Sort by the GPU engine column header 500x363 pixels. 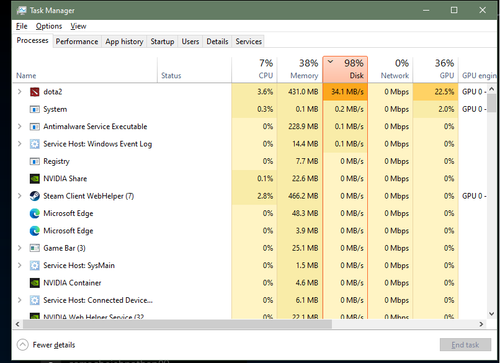pyautogui.click(x=478, y=70)
